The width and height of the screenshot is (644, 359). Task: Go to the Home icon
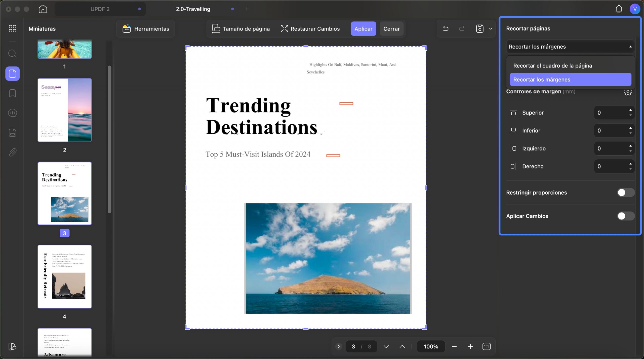tap(43, 9)
